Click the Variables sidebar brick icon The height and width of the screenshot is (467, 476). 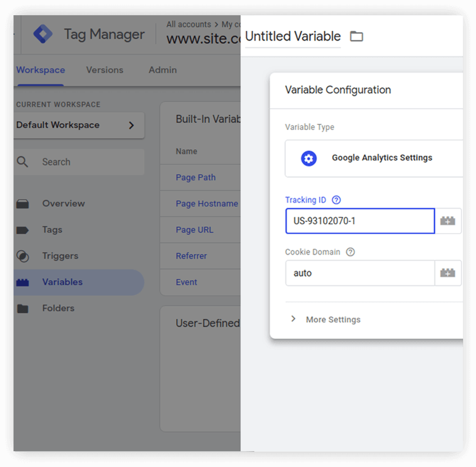tap(23, 282)
